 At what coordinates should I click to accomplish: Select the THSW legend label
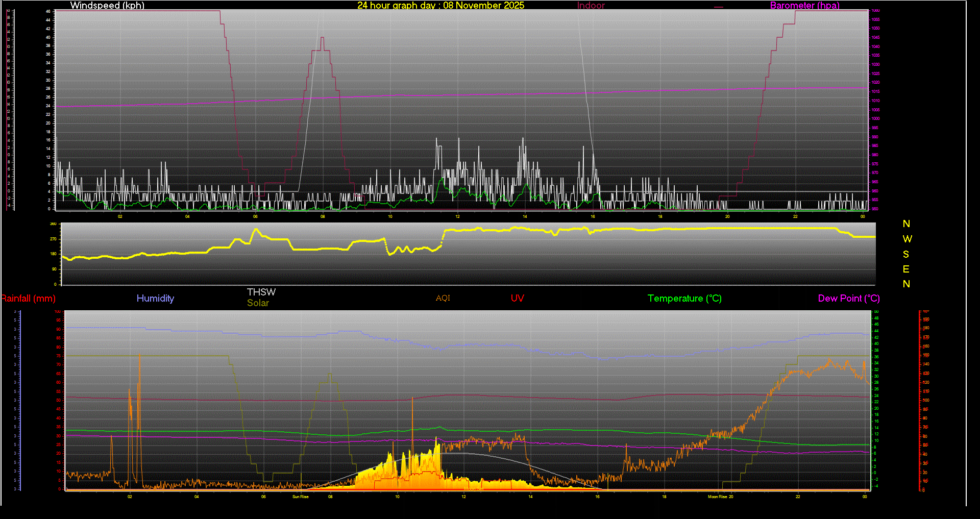(x=261, y=292)
